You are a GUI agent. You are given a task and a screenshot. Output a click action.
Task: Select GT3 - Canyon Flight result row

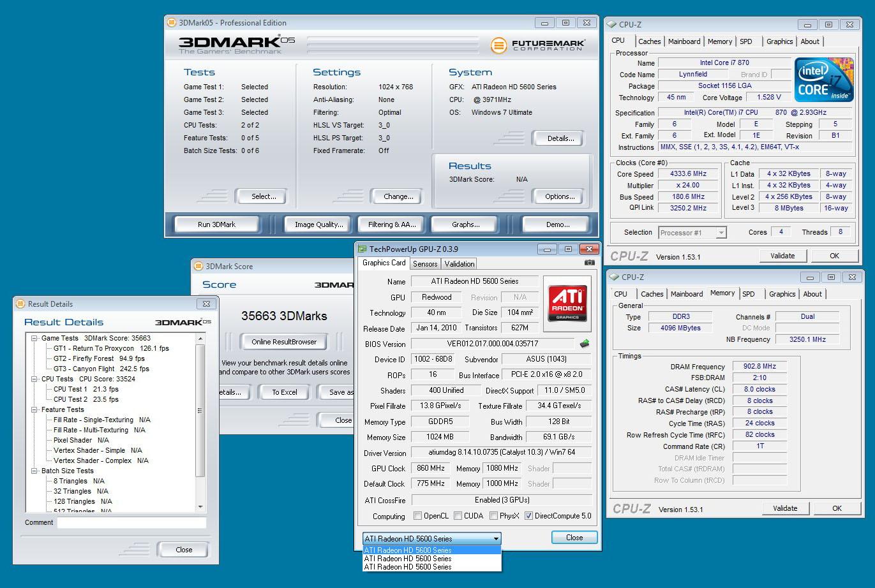coord(101,369)
